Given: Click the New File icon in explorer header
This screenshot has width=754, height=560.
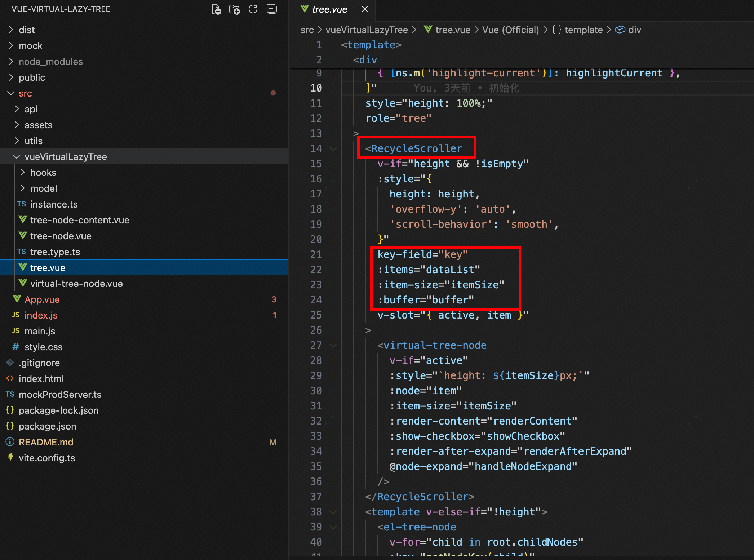Looking at the screenshot, I should 216,9.
